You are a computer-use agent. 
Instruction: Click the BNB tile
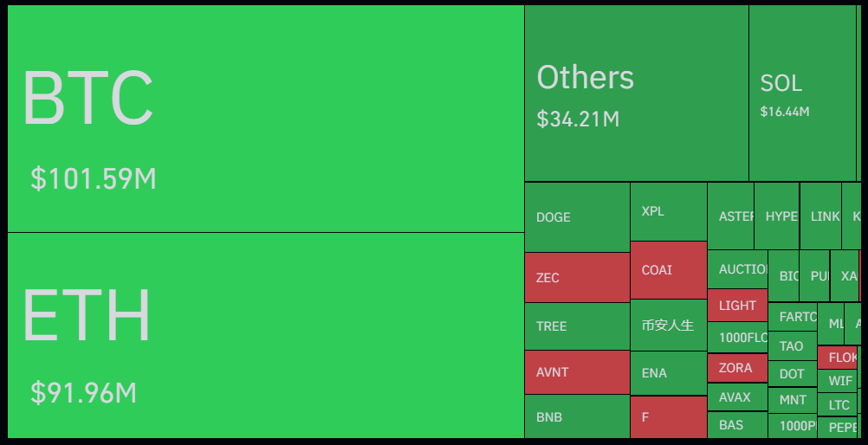[577, 416]
